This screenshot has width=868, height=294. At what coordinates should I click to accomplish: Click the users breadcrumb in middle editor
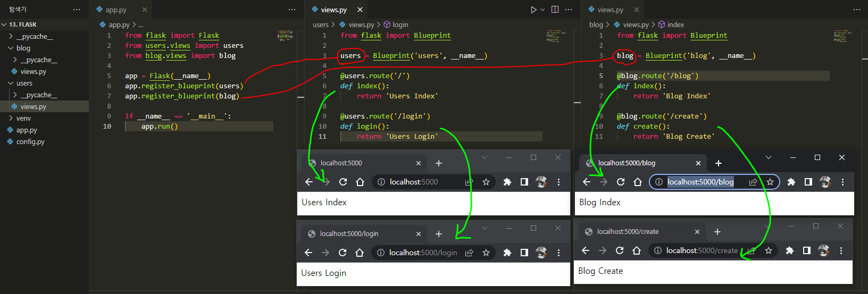tap(321, 24)
